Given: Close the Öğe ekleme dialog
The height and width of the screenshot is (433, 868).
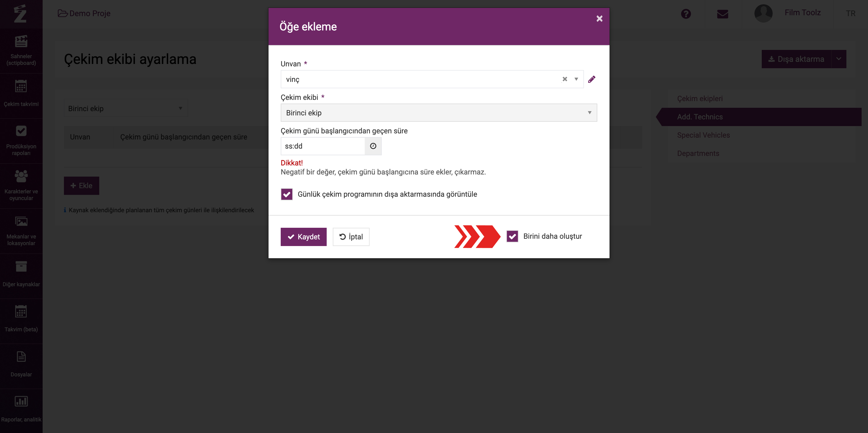Looking at the screenshot, I should pyautogui.click(x=599, y=19).
